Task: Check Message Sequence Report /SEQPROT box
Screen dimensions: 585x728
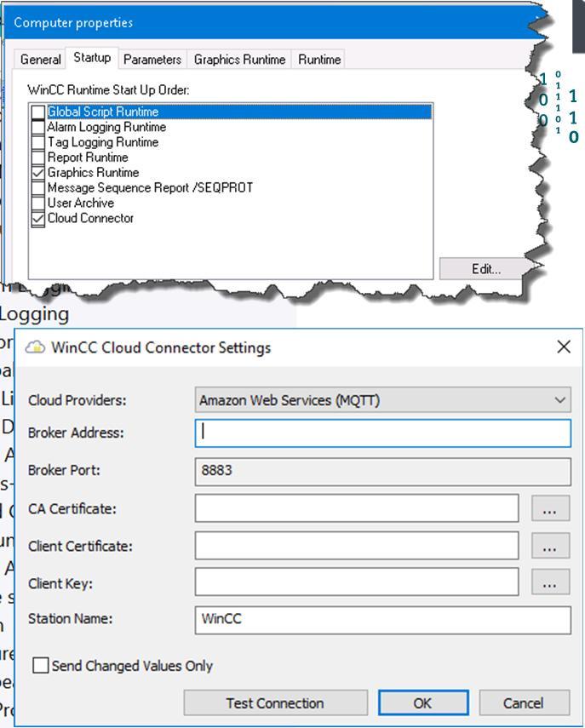Action: click(x=38, y=188)
